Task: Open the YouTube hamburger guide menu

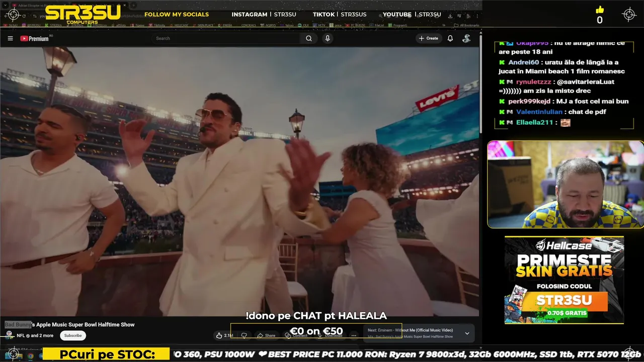Action: pyautogui.click(x=10, y=38)
